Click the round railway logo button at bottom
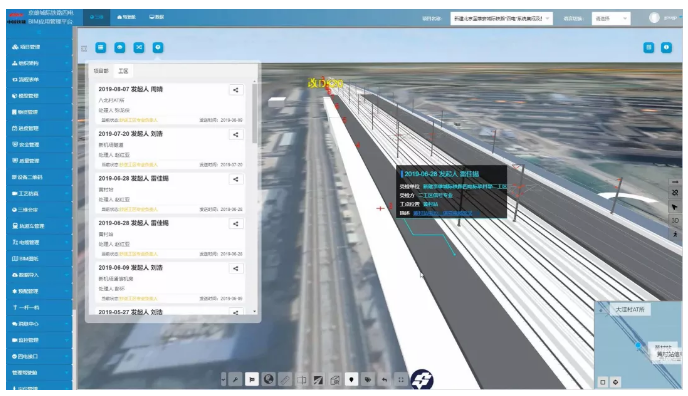 [x=422, y=379]
